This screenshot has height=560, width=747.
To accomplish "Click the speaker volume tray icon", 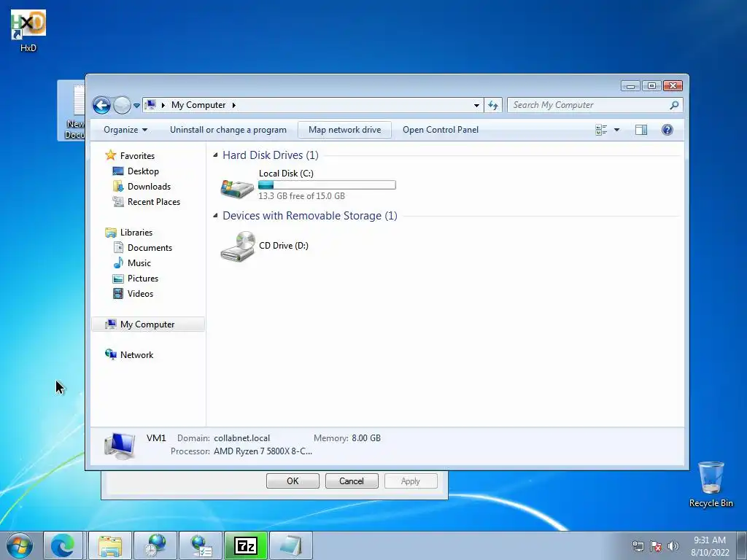I will (x=673, y=546).
